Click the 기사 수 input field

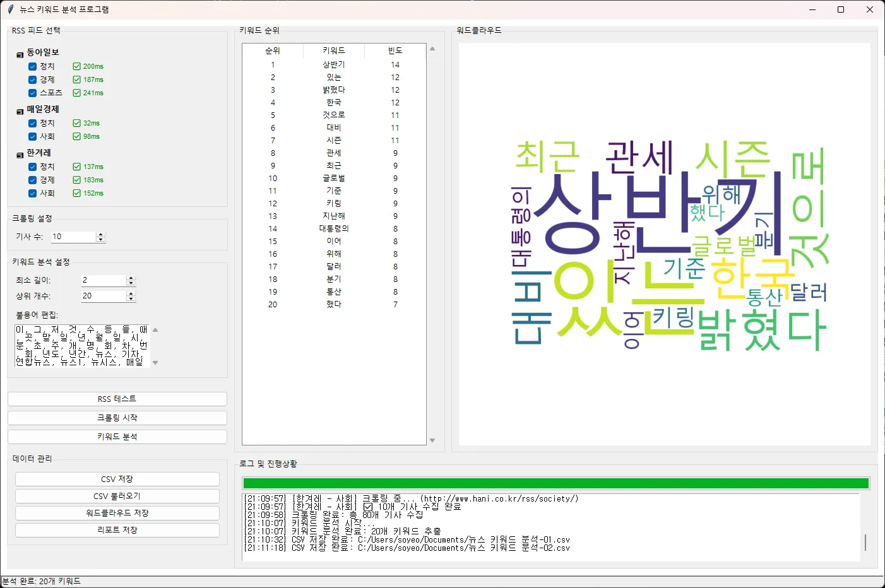73,237
